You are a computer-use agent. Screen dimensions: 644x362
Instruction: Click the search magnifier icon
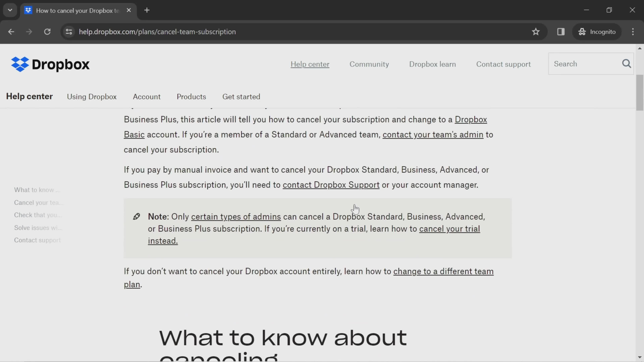(627, 64)
